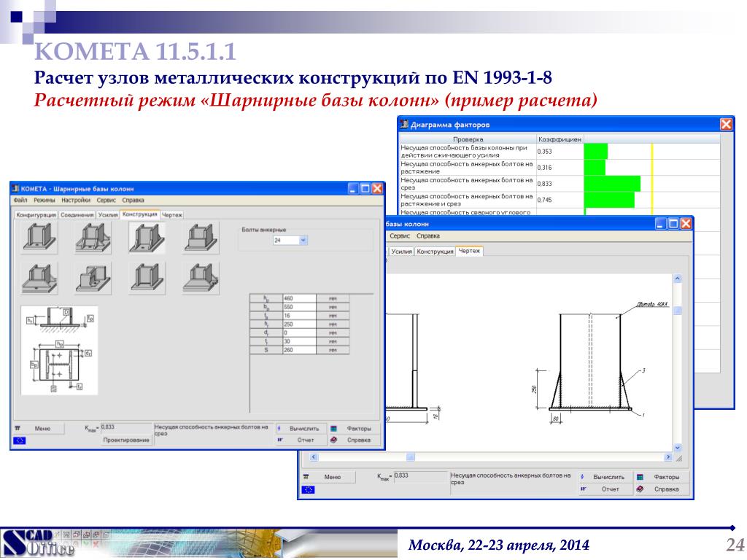Viewport: 747px width, 560px height.
Task: Click the КОМЕТА title bar application icon
Action: tap(16, 189)
